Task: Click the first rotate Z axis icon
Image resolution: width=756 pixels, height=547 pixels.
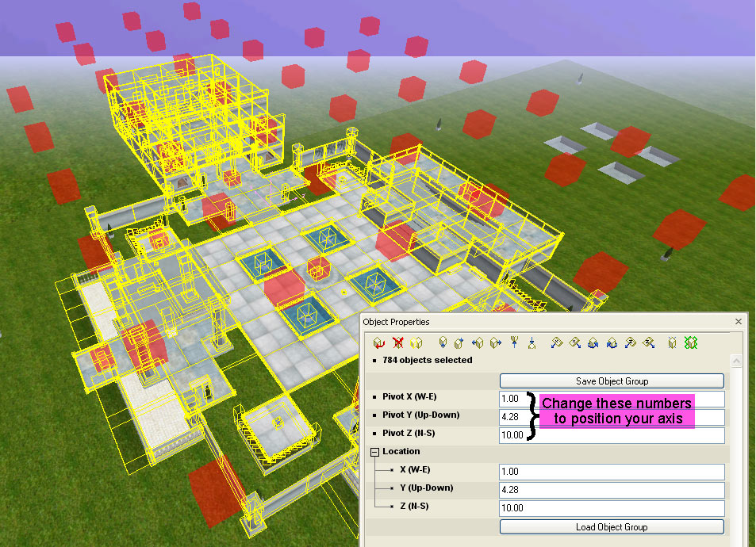Action: pos(630,342)
